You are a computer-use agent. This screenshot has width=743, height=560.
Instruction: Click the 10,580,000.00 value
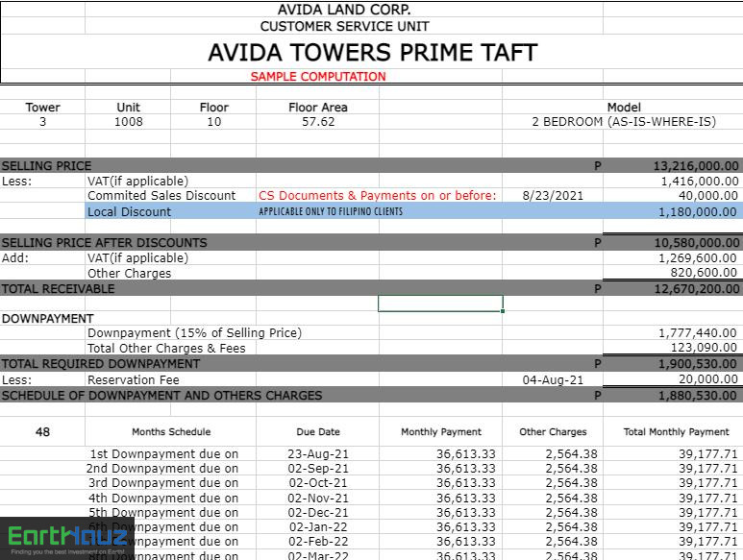click(697, 242)
